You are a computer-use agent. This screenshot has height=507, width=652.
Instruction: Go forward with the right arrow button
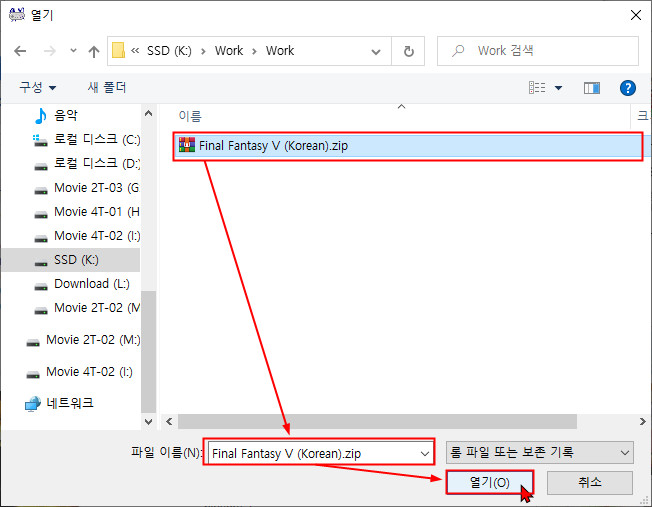(x=49, y=51)
